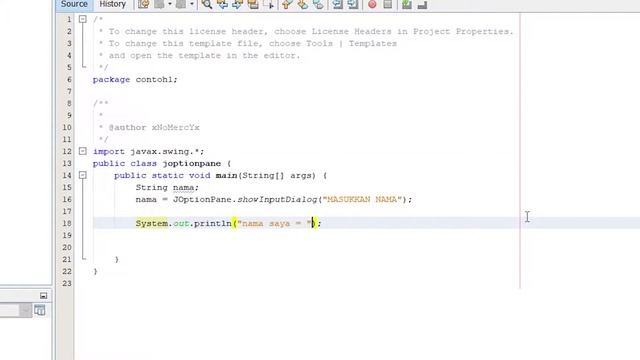Shift Line Left icon

[x=337, y=4]
